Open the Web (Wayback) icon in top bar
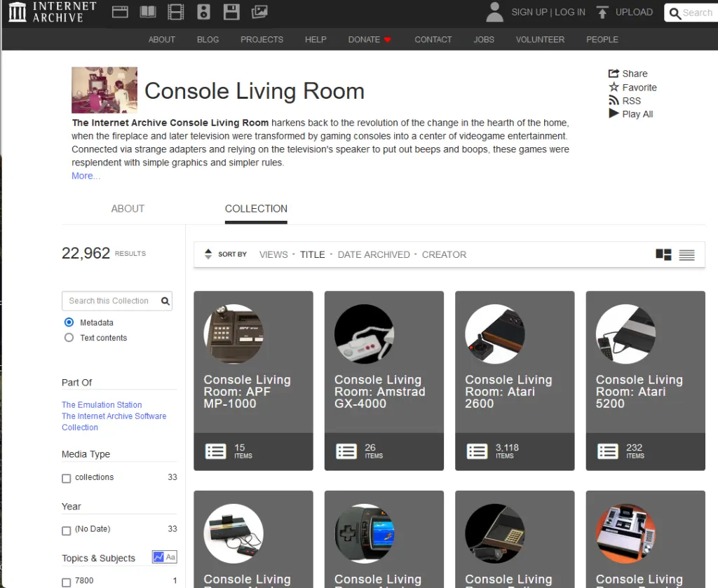Screen dimensions: 718x588 (120, 12)
